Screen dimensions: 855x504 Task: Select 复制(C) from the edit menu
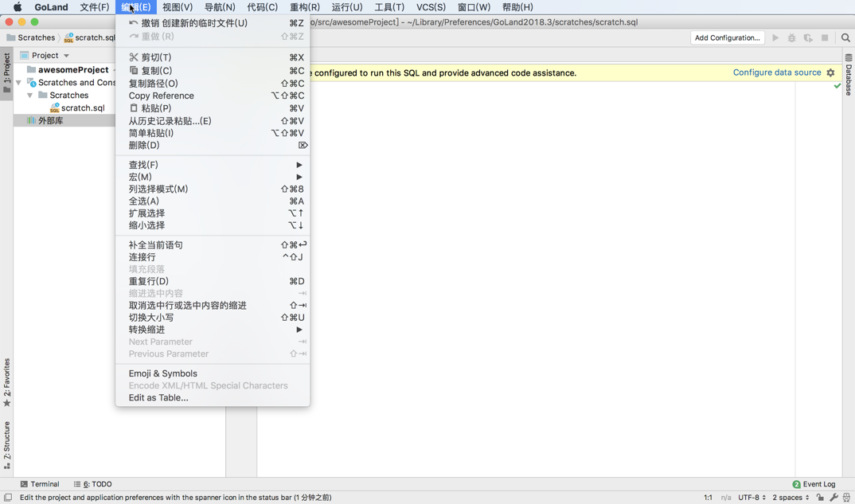click(213, 70)
